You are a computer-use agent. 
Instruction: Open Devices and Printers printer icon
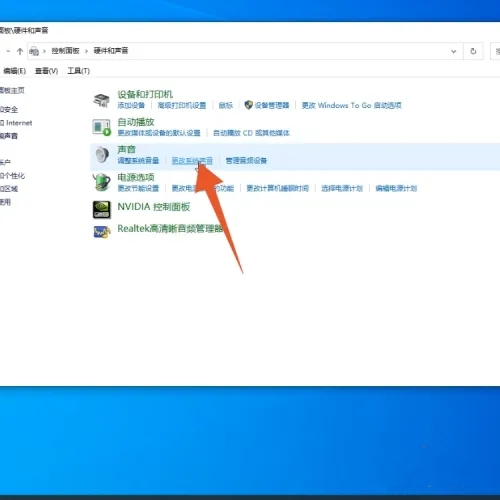pos(101,100)
